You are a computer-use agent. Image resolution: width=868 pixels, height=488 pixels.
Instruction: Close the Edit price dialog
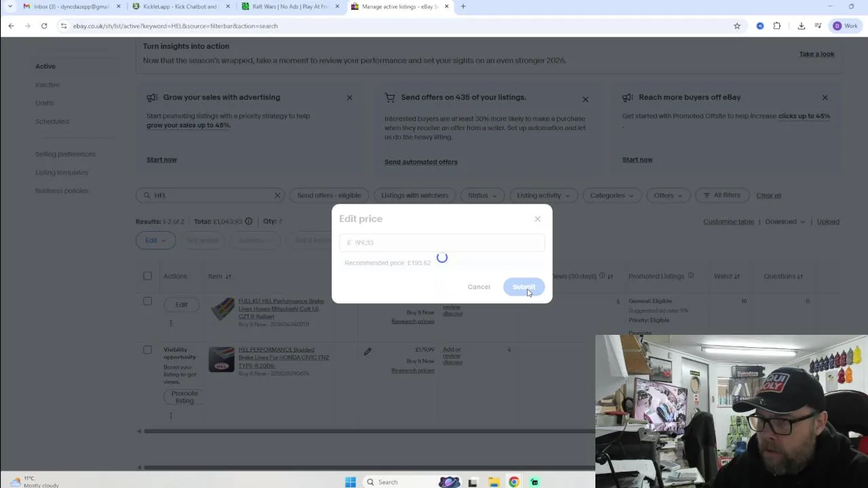538,219
